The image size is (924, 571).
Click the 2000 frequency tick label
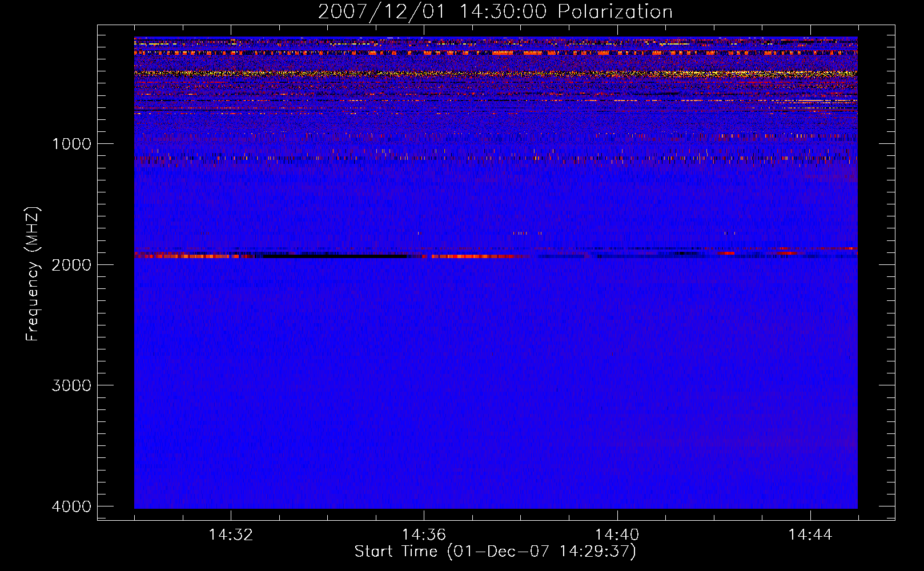(71, 264)
